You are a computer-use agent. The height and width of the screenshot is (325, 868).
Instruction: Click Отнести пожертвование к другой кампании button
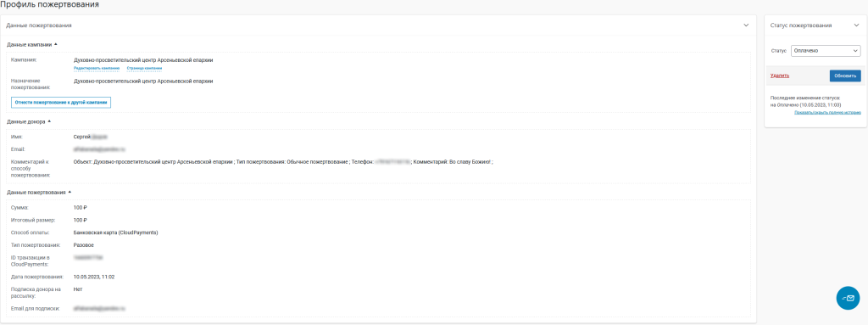pyautogui.click(x=61, y=103)
